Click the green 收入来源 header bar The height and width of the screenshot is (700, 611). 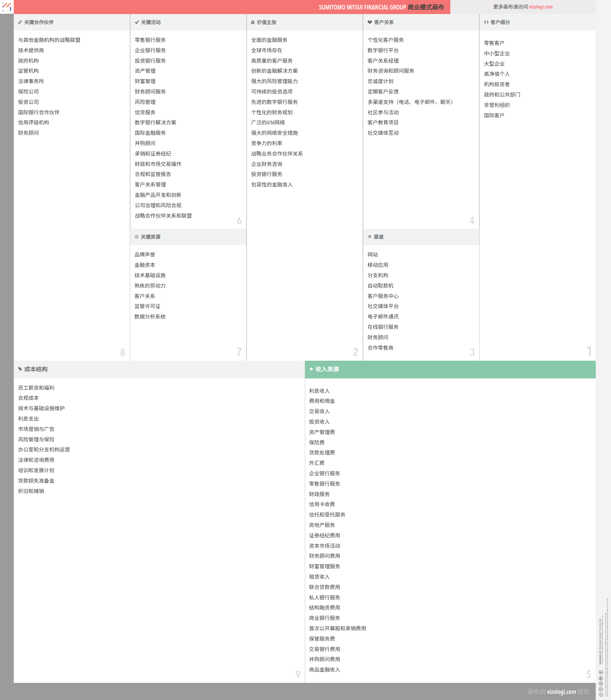tap(450, 369)
